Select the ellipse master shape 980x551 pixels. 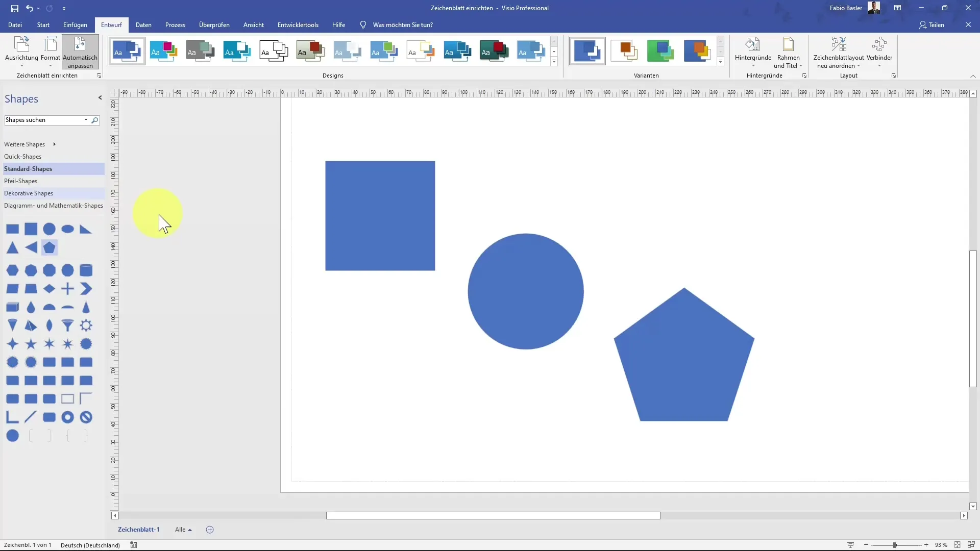point(68,229)
